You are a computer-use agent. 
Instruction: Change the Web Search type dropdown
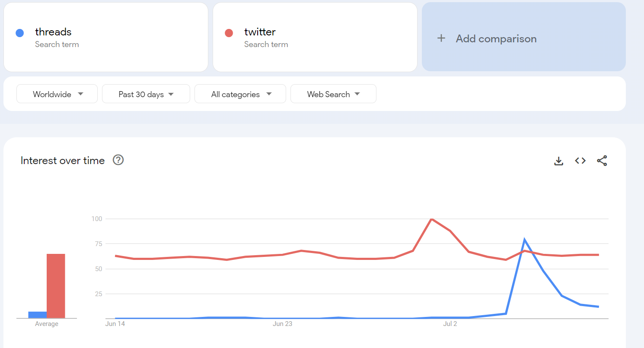333,94
